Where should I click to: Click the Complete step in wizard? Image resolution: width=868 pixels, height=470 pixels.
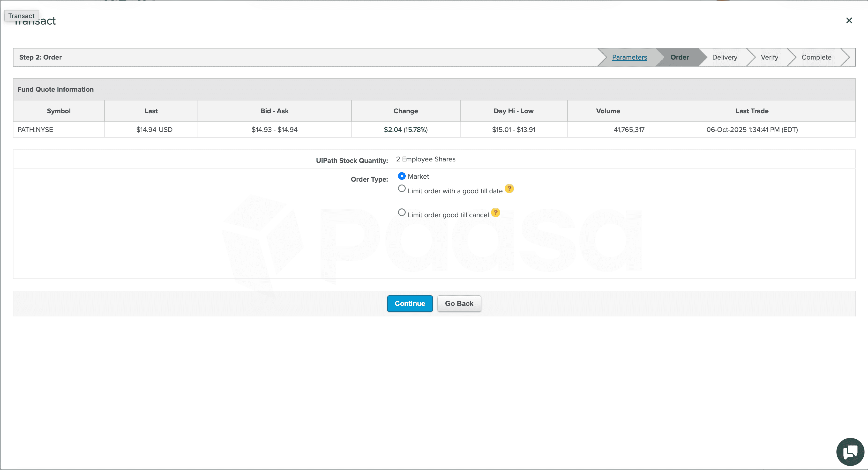816,57
